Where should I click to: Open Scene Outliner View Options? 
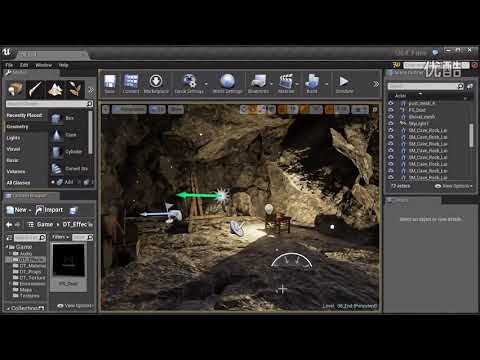(x=454, y=186)
